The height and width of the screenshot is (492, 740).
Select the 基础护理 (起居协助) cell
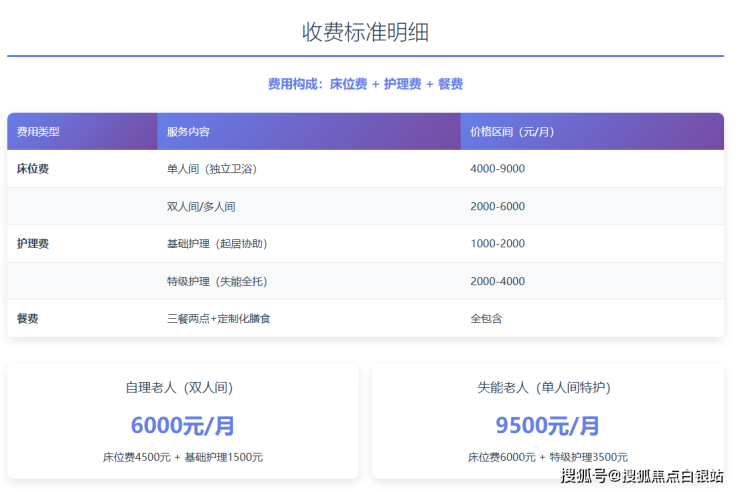pos(217,244)
